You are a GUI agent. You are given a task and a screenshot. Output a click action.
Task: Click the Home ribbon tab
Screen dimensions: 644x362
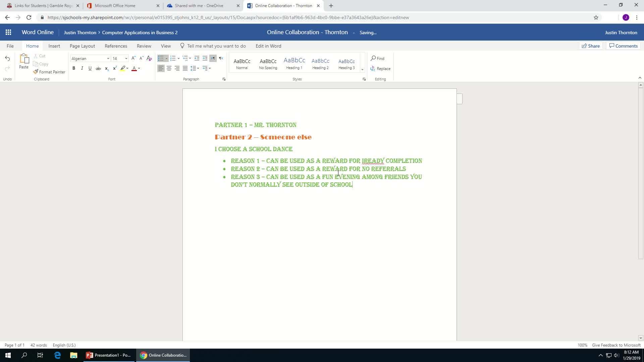(x=32, y=46)
